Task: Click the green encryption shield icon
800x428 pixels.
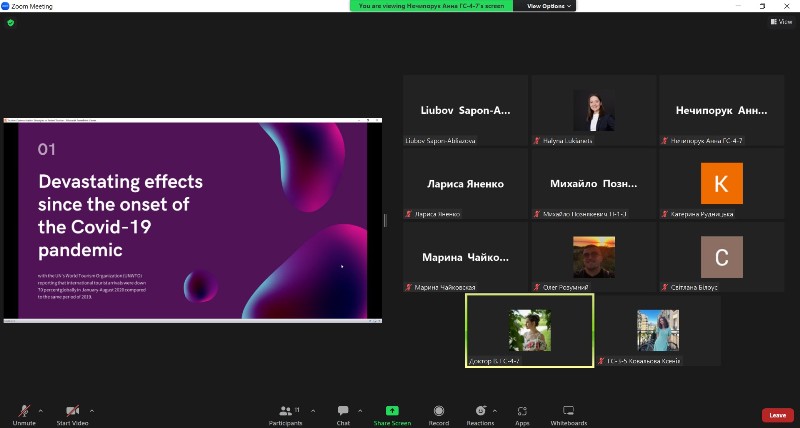Action: coord(11,22)
